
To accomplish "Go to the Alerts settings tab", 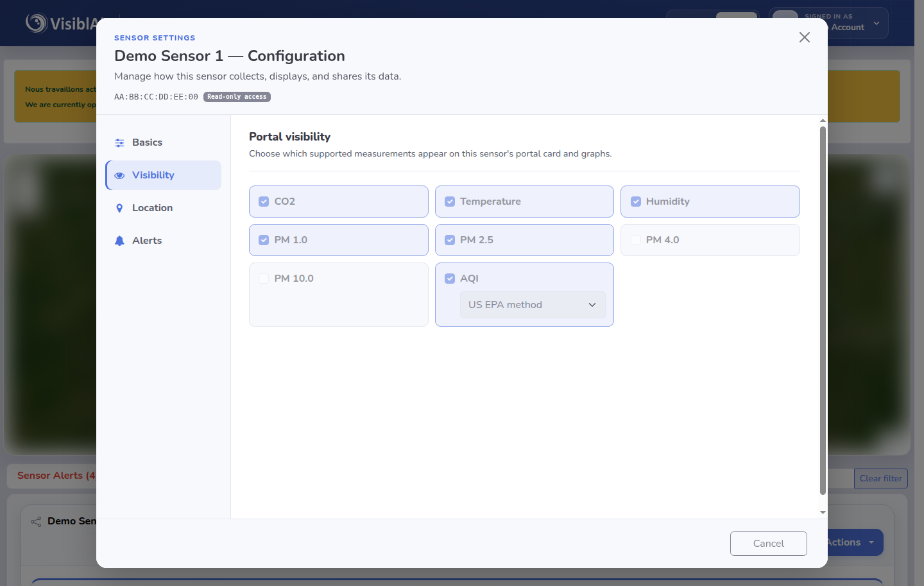I will 164,241.
